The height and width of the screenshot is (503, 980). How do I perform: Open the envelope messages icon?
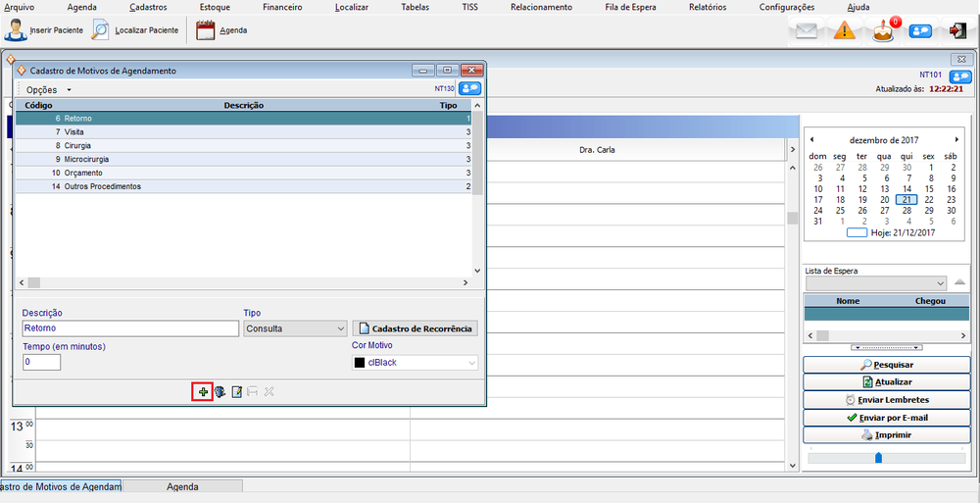807,30
